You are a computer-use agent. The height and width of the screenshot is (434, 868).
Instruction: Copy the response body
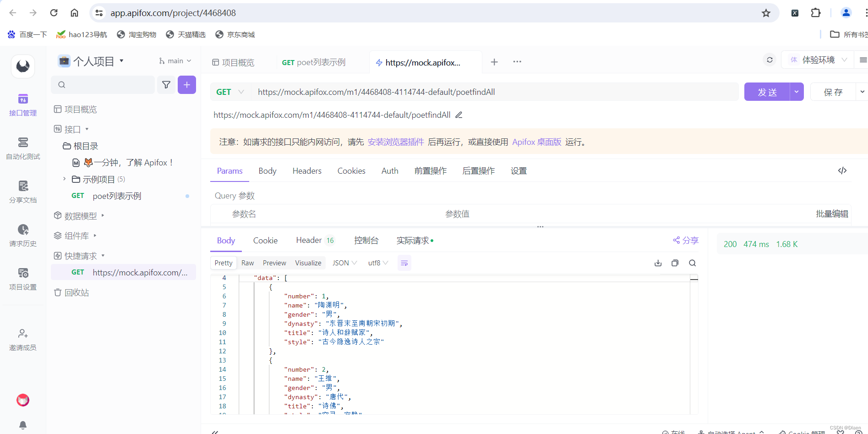click(x=675, y=263)
